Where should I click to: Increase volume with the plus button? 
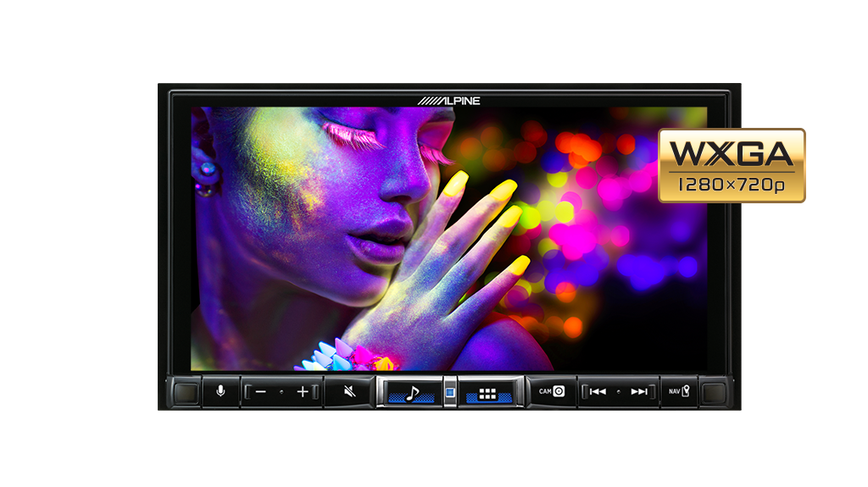click(x=303, y=392)
